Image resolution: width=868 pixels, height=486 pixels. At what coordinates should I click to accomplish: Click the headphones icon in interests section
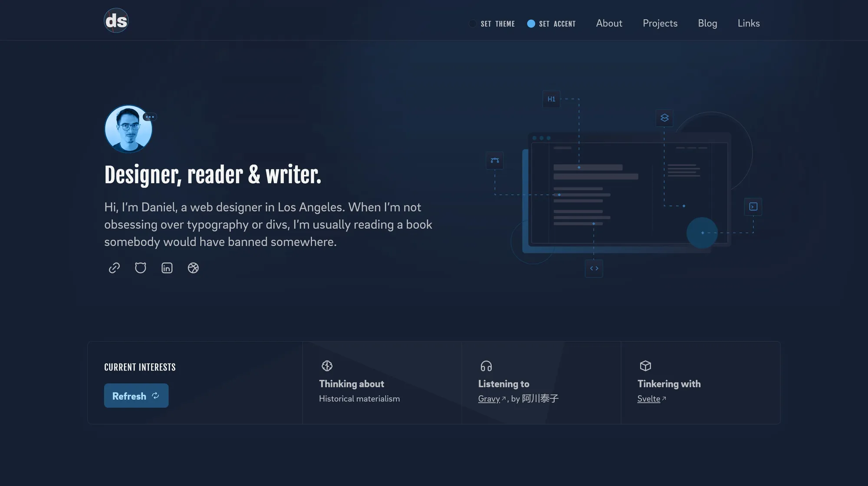(x=486, y=366)
